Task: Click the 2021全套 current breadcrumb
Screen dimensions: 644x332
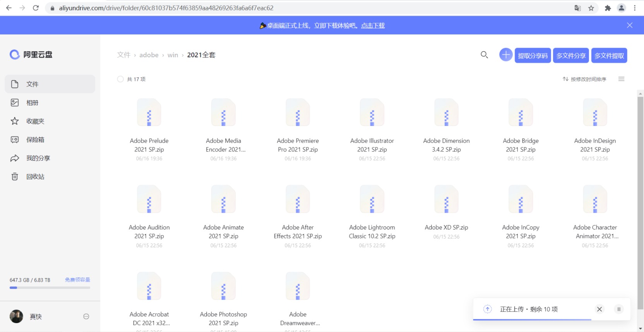Action: coord(201,55)
